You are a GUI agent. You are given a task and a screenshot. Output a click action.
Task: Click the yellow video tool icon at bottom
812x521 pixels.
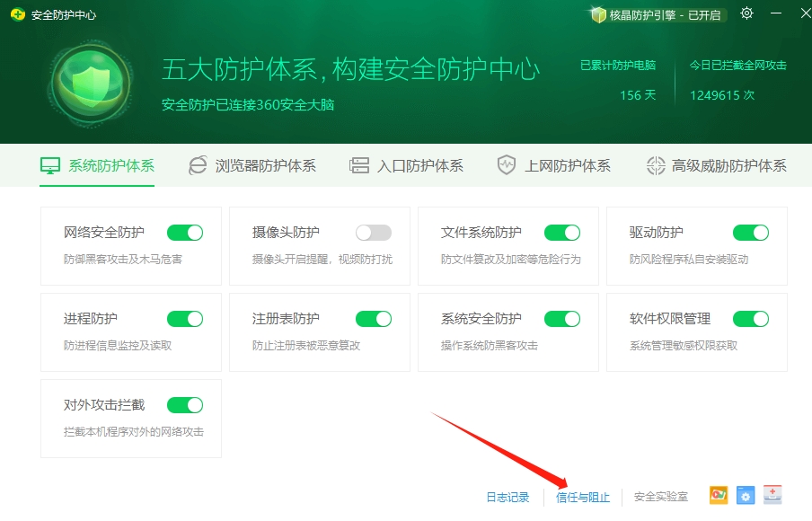click(718, 495)
